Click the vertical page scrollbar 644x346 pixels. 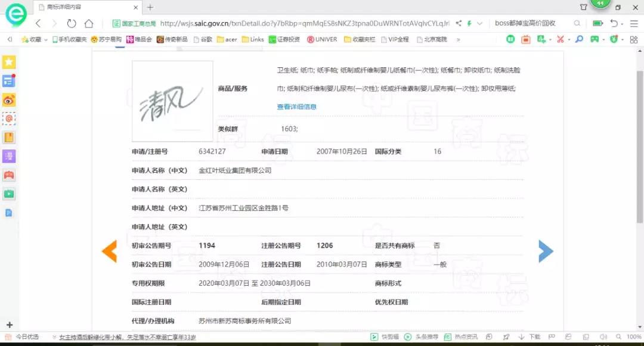point(639,146)
